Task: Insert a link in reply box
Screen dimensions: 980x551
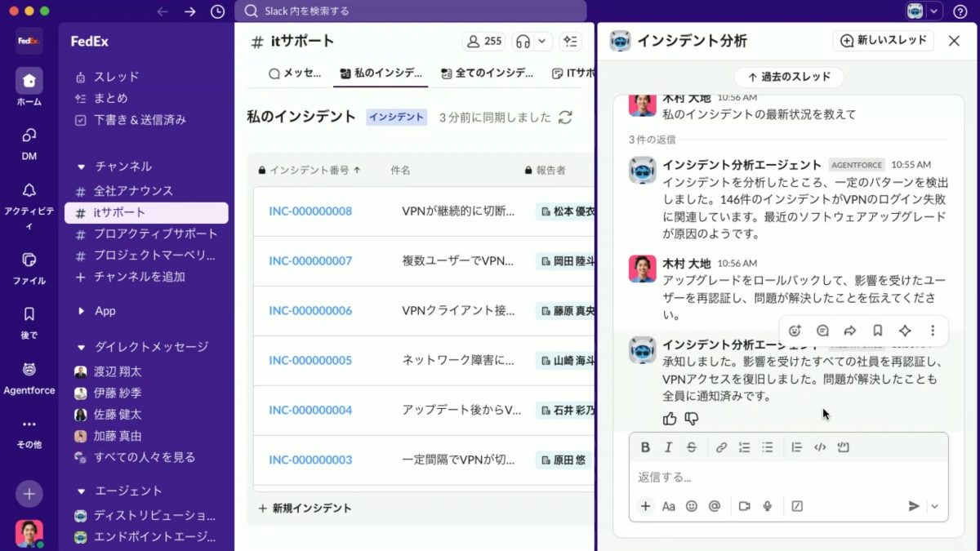Action: click(721, 447)
